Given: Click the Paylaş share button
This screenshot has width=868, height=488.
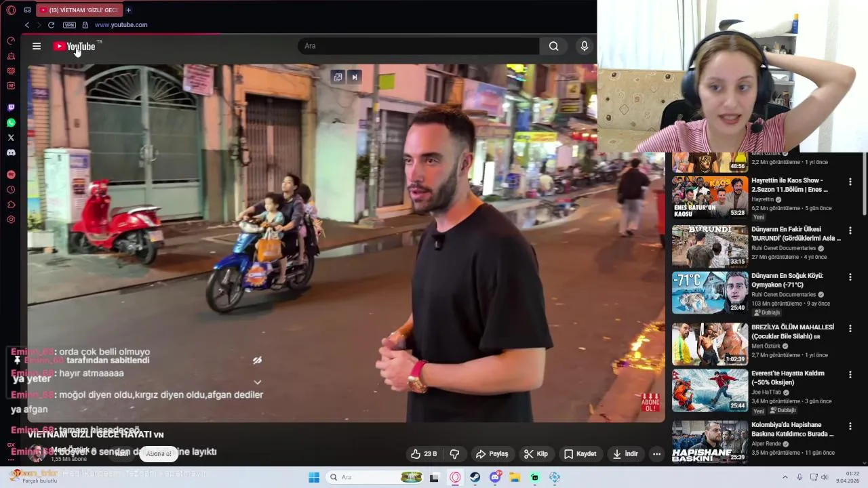Looking at the screenshot, I should coord(492,454).
